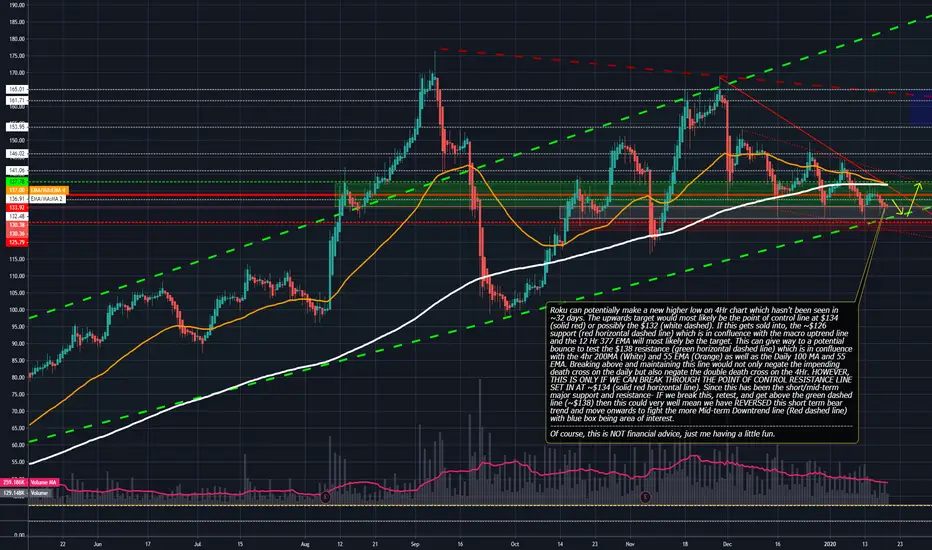Click the Jun date label on time axis
Image resolution: width=932 pixels, height=550 pixels.
pos(97,543)
